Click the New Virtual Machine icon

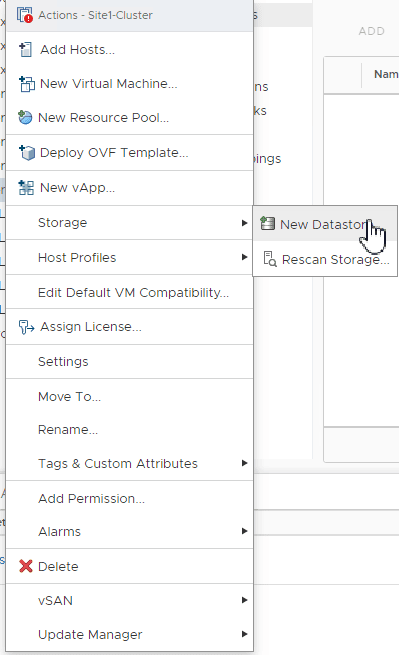point(26,84)
